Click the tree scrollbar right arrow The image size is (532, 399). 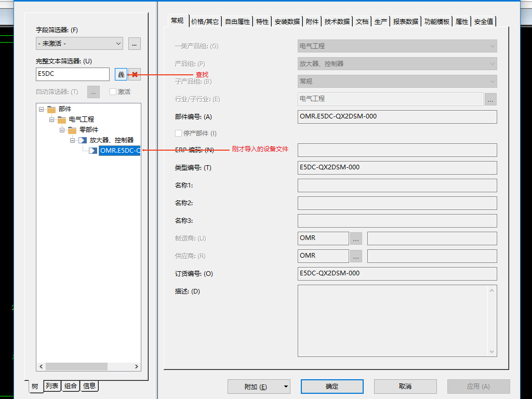click(137, 366)
